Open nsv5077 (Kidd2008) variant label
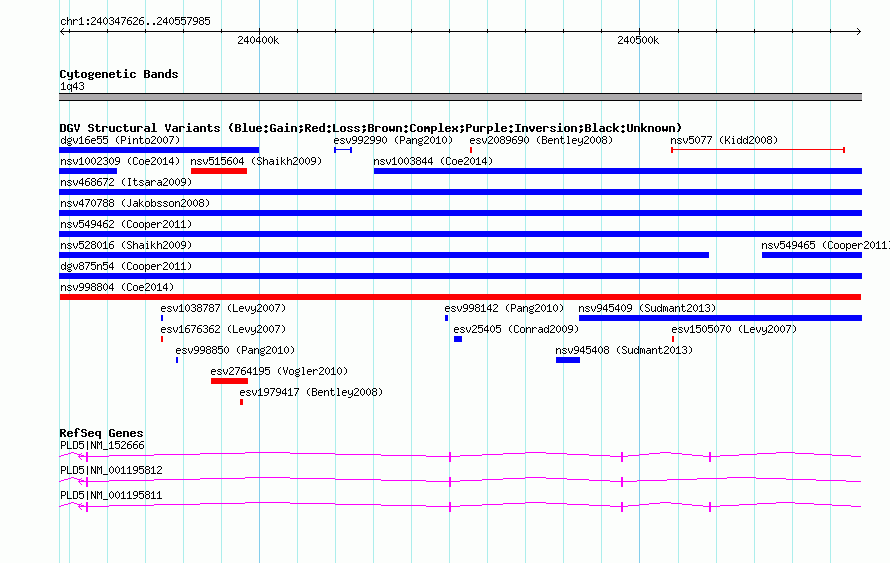Screen dimensions: 890x563 724,140
